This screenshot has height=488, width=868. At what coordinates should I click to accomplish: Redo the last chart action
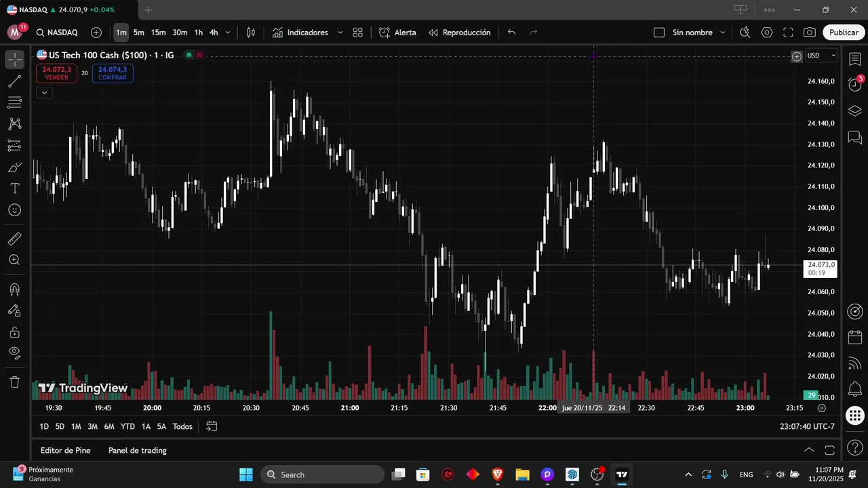coord(533,33)
